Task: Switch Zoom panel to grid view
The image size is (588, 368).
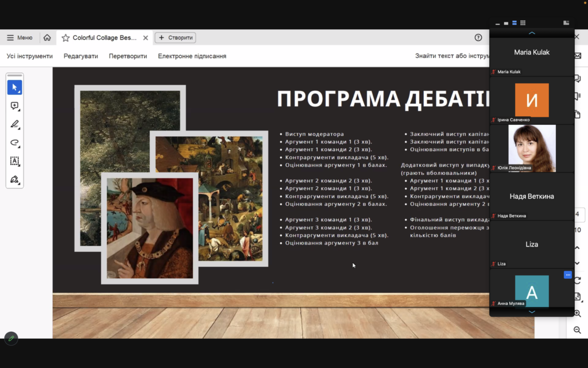Action: tap(523, 23)
